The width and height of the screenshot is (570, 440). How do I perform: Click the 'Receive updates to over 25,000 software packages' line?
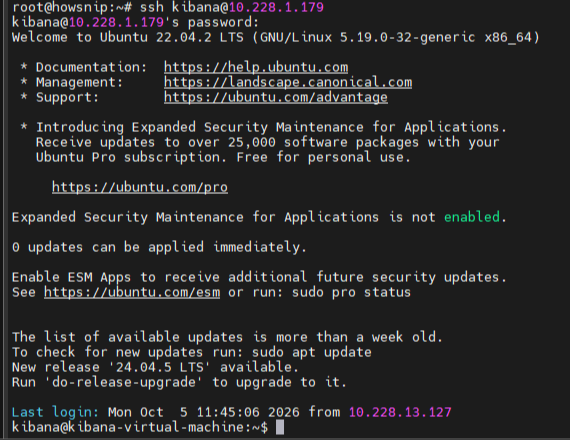point(268,142)
